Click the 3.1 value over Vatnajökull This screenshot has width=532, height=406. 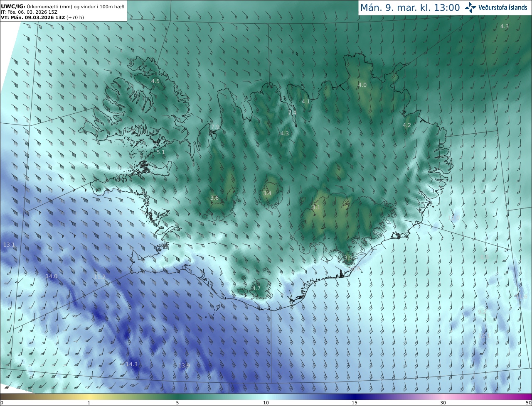tap(316, 207)
